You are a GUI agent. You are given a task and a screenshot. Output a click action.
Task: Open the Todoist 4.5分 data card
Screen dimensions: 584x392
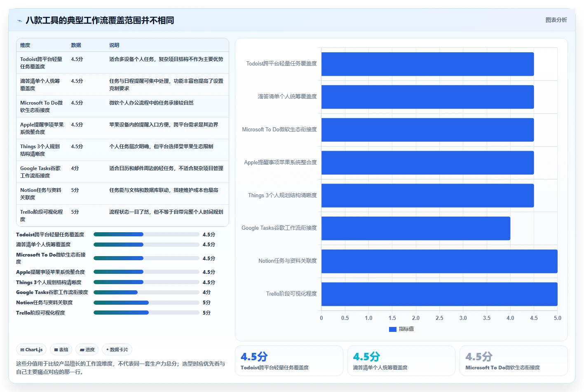pos(289,361)
